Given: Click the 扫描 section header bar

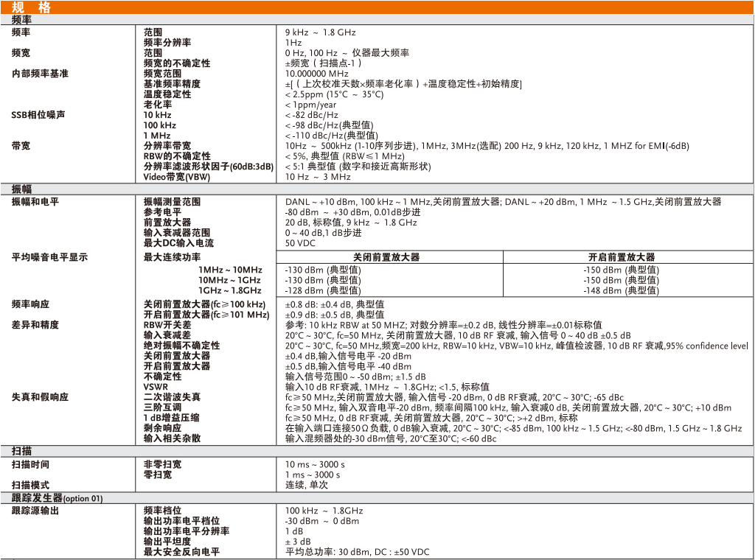Looking at the screenshot, I should [x=377, y=451].
